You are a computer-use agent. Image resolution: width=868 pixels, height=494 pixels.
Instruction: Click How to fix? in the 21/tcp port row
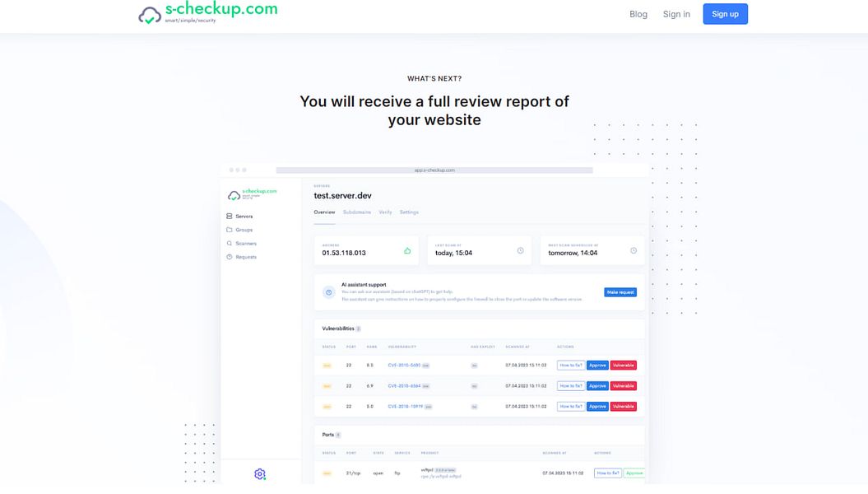pos(608,473)
